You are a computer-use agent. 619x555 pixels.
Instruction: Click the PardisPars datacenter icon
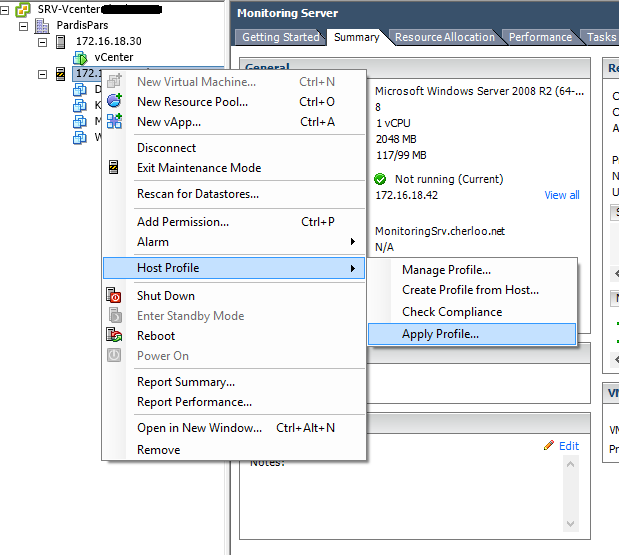click(42, 26)
